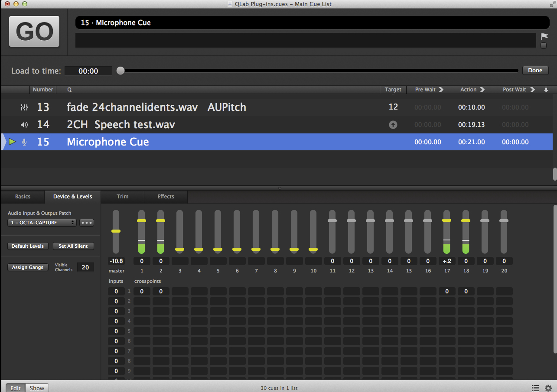This screenshot has height=392, width=557.
Task: Click the speaker icon on cue 14
Action: (x=24, y=125)
